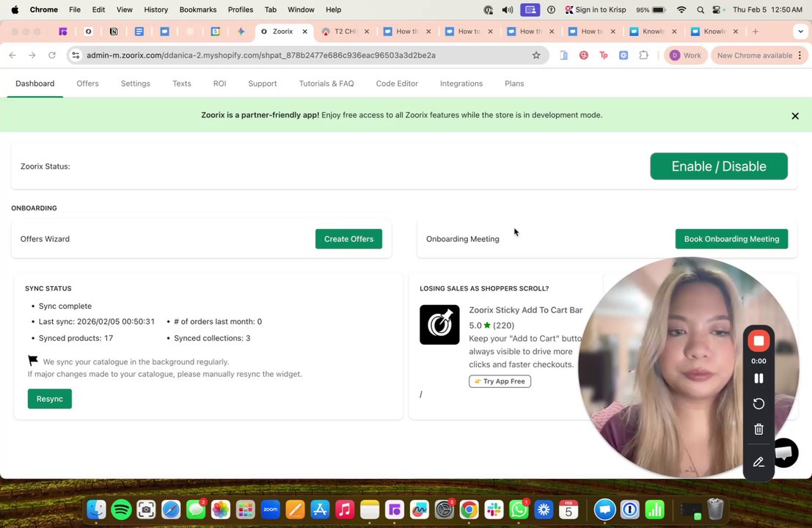The image size is (812, 528).
Task: Open Spotify from the dock
Action: tap(121, 510)
